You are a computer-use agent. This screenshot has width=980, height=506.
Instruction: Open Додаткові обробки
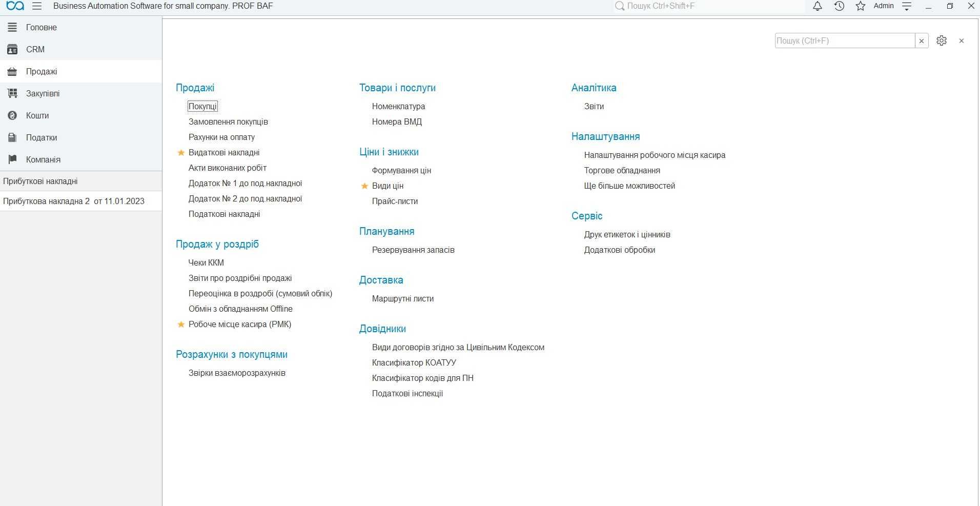pos(620,250)
